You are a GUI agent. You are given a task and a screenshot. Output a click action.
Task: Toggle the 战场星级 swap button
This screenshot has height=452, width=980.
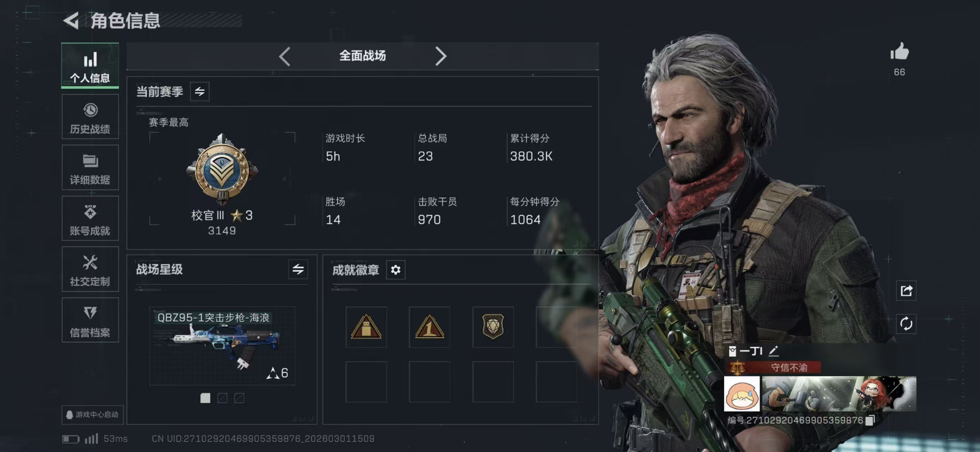[x=298, y=269]
